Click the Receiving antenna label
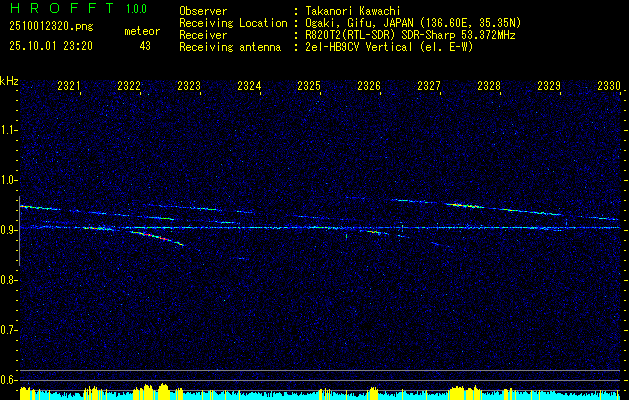Viewport: 629px width, 400px height. pyautogui.click(x=230, y=47)
